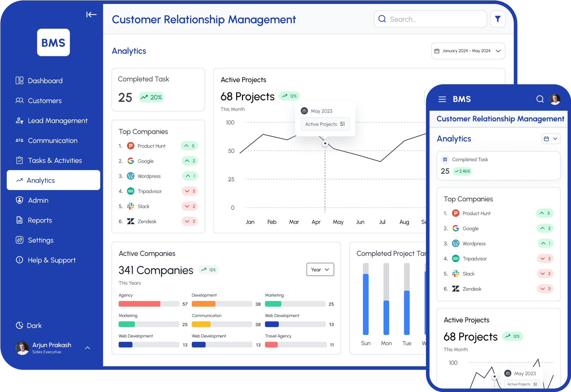This screenshot has height=392, width=571.
Task: Click the Product Hunt logo in Top Companies
Action: (131, 146)
